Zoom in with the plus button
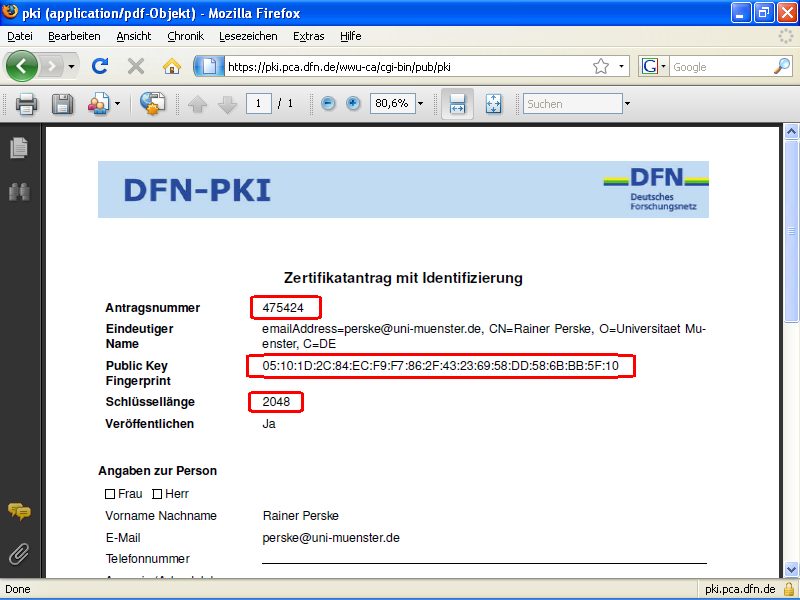The width and height of the screenshot is (800, 600). click(x=353, y=103)
